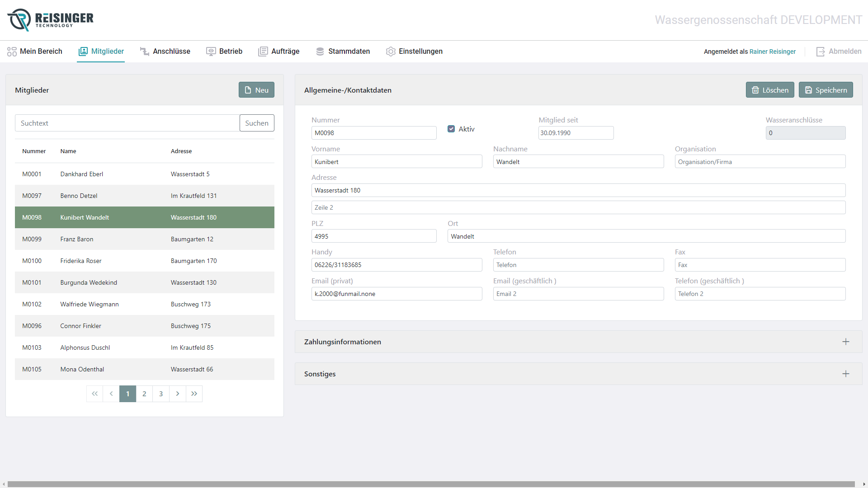Click the Zeile 2 address field
Viewport: 868px width, 488px height.
click(578, 207)
